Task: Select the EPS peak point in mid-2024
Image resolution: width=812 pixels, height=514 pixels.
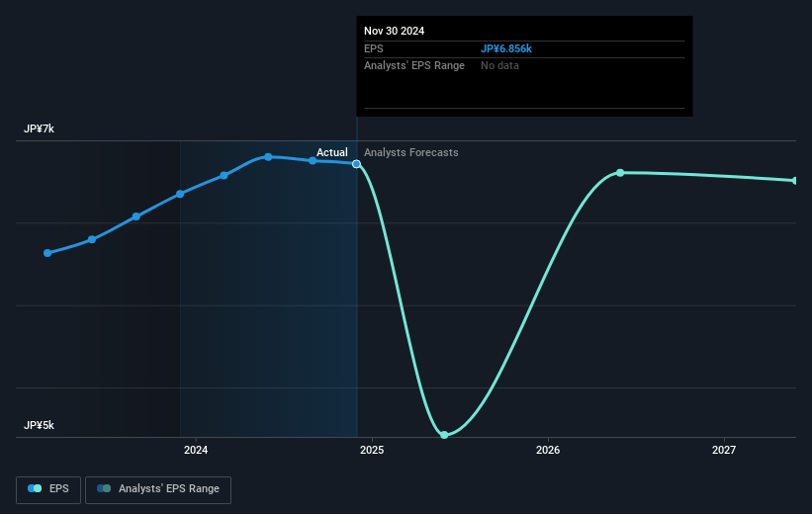Action: coord(268,157)
